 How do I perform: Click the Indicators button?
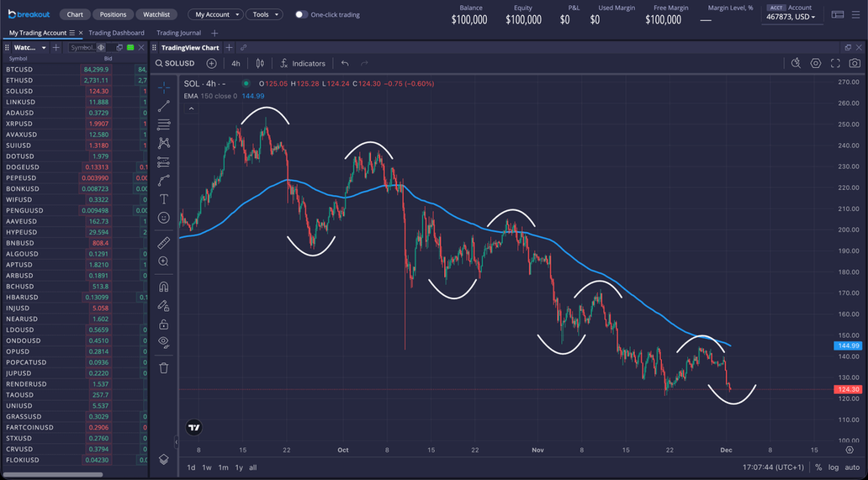pos(303,63)
